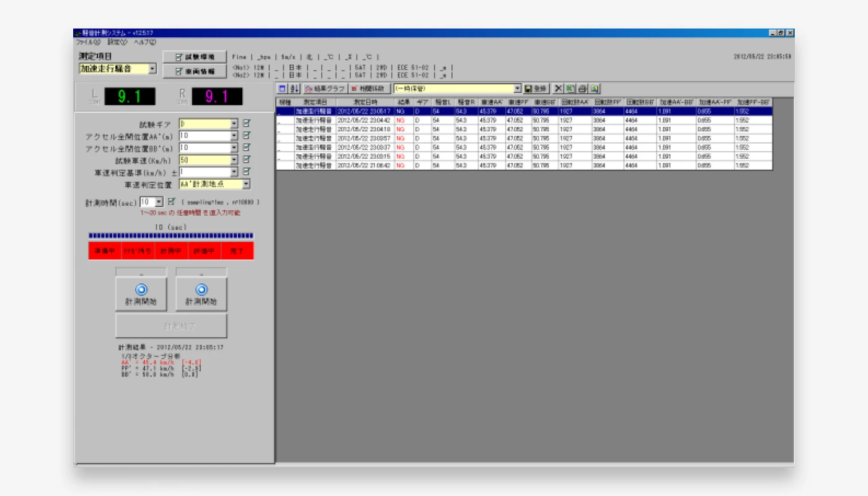Viewport: 868px width, 496px height.
Task: Open the 車速判定位置 dropdown arrow
Action: [x=246, y=184]
